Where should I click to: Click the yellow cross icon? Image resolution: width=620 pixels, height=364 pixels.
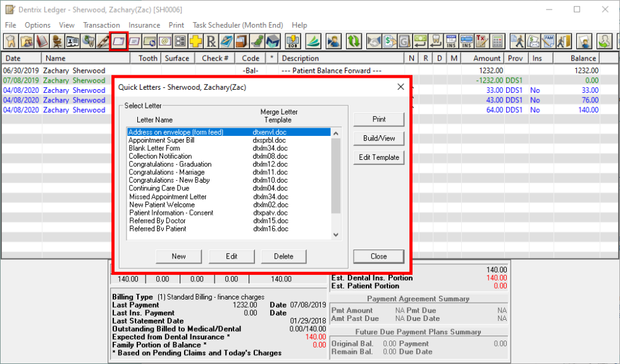tap(195, 42)
